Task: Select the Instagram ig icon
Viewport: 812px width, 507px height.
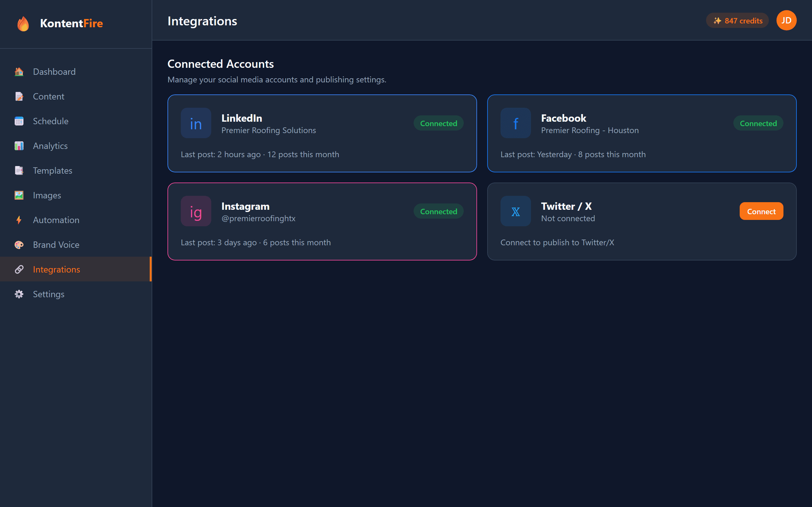Action: (196, 211)
